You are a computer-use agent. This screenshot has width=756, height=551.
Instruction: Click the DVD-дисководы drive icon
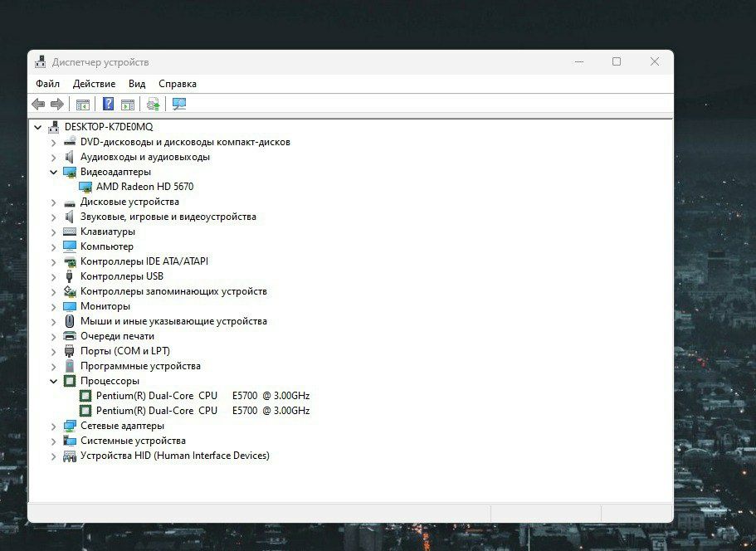70,142
